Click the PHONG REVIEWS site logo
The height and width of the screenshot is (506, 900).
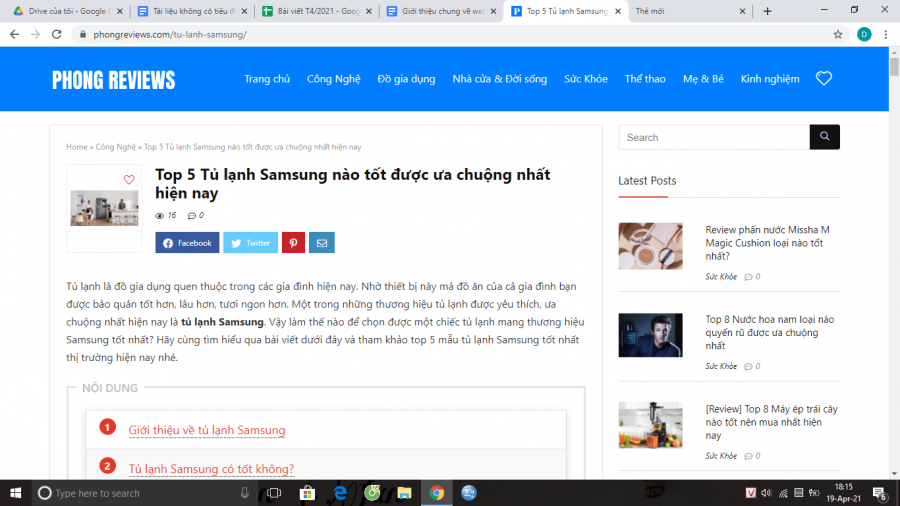point(114,80)
